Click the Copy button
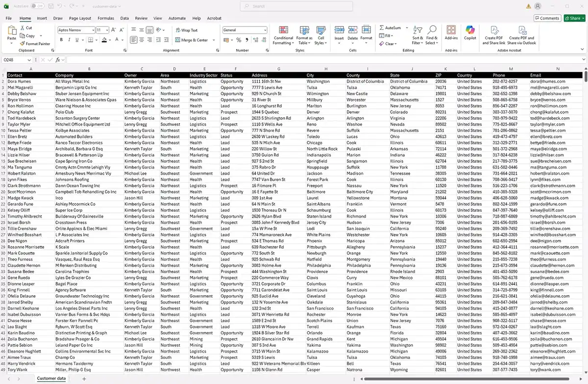The height and width of the screenshot is (384, 588). point(27,36)
